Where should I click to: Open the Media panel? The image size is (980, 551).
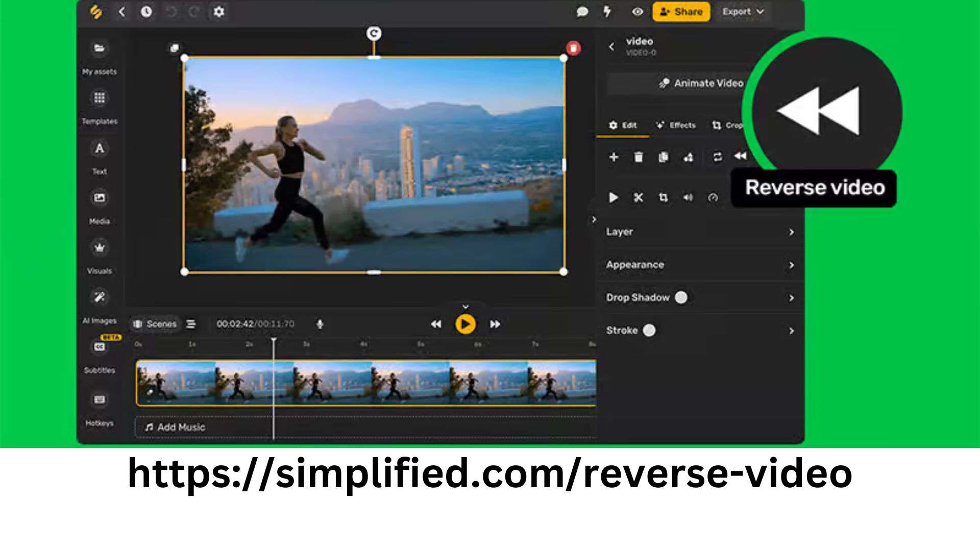100,207
